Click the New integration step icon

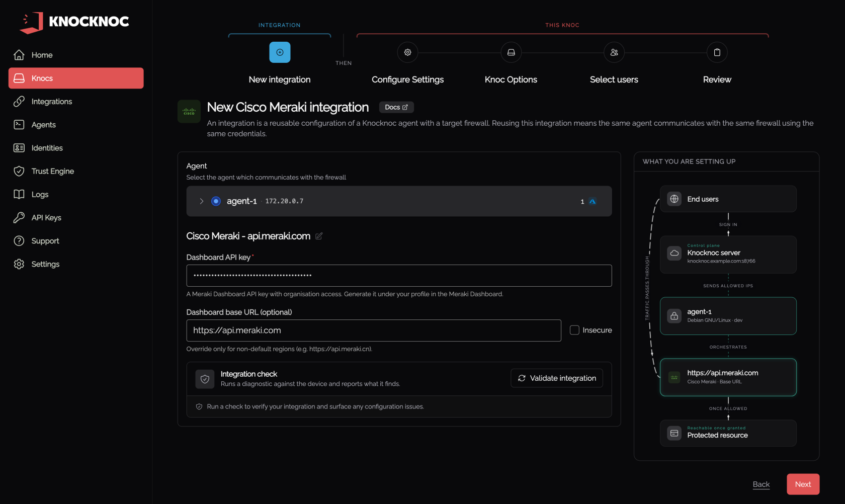pyautogui.click(x=280, y=52)
